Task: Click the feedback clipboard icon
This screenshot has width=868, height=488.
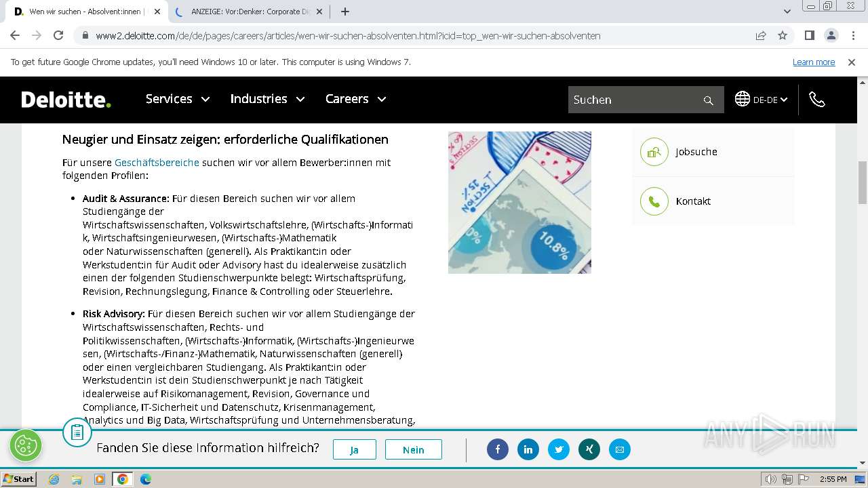Action: (77, 432)
